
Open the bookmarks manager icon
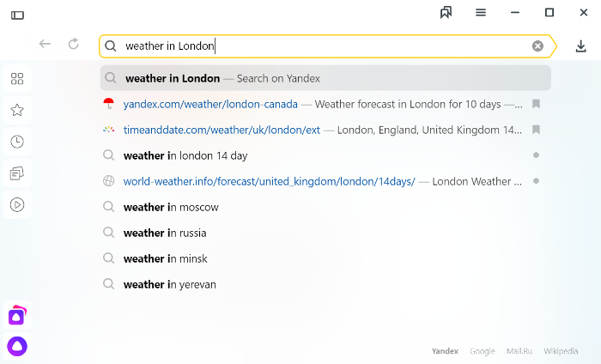click(x=446, y=13)
